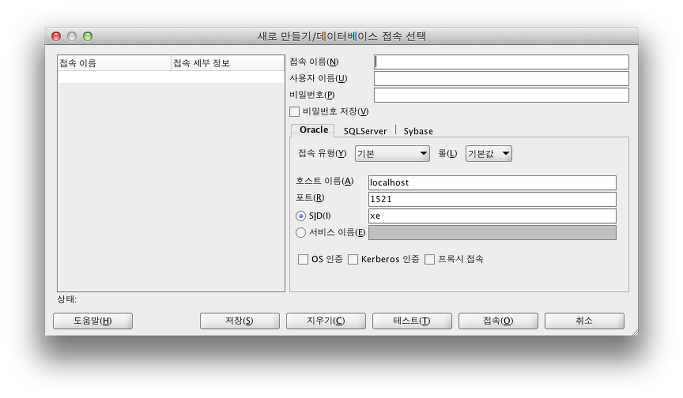
Task: Select the 서비스 이름(E) radio button
Action: (301, 233)
